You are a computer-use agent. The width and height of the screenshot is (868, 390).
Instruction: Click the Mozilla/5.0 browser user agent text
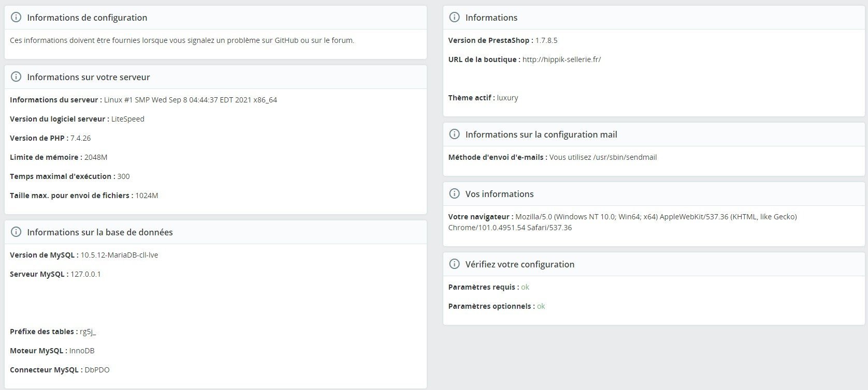tap(623, 222)
